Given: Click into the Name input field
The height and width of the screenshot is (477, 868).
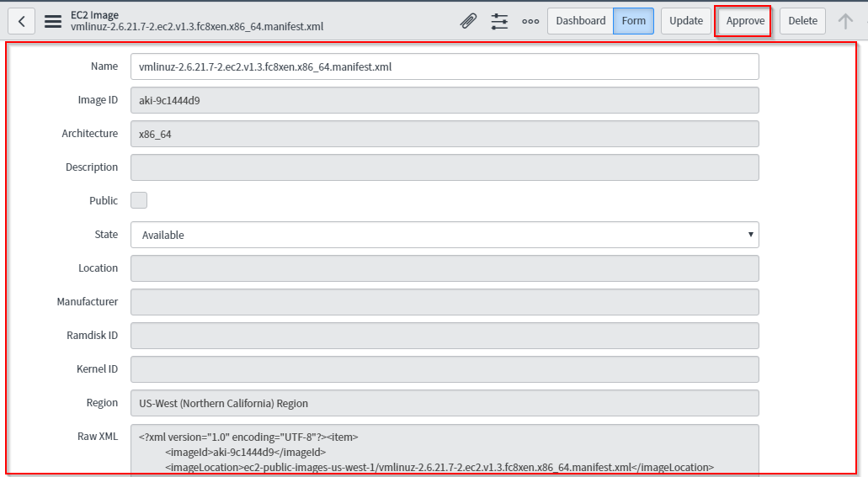Looking at the screenshot, I should pyautogui.click(x=445, y=66).
